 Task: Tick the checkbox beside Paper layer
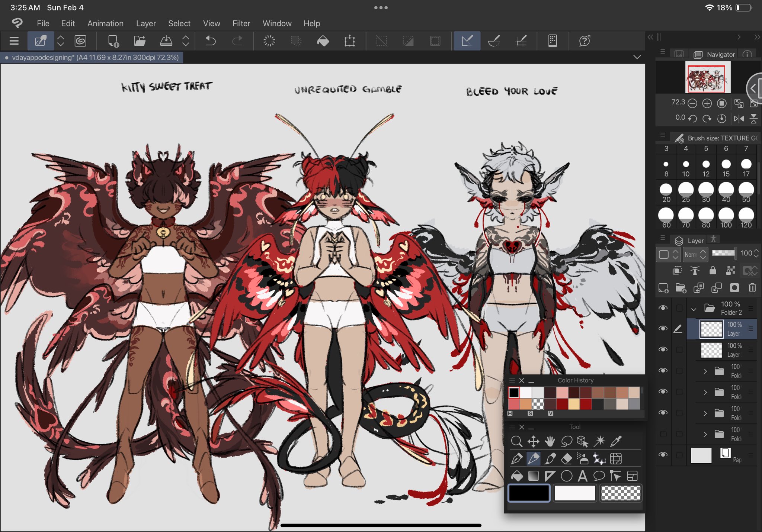(679, 455)
